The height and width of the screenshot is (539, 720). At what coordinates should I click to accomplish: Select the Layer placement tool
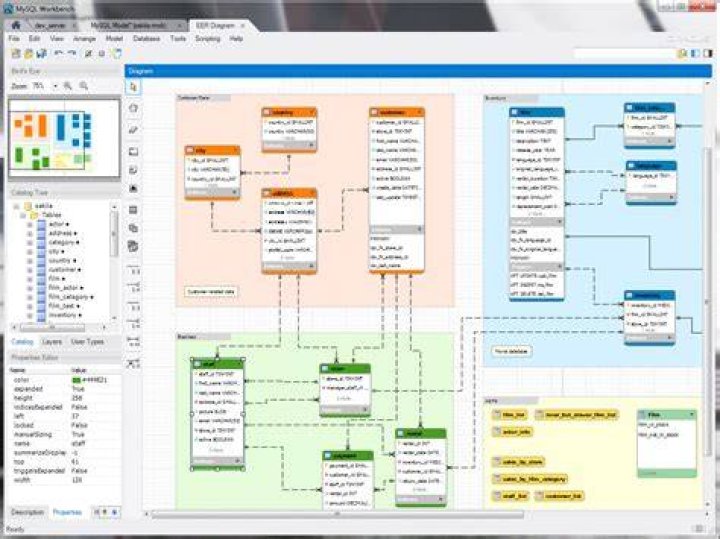(133, 152)
